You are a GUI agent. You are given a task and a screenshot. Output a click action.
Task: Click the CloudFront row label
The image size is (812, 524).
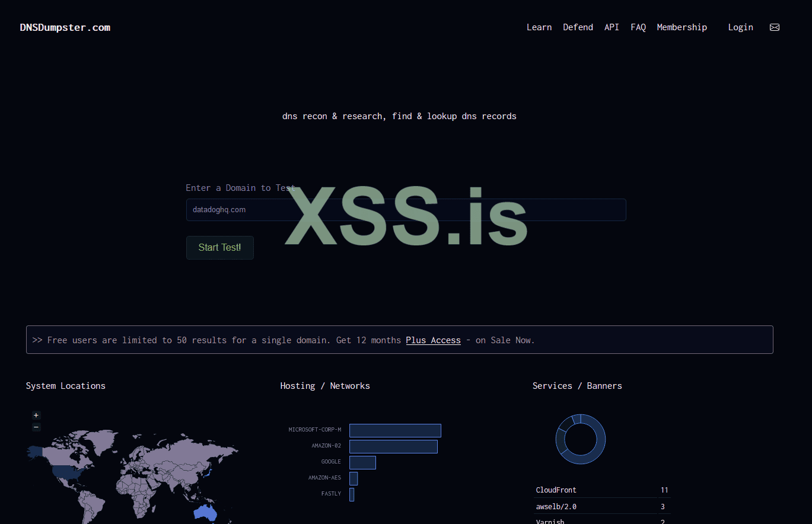(556, 490)
